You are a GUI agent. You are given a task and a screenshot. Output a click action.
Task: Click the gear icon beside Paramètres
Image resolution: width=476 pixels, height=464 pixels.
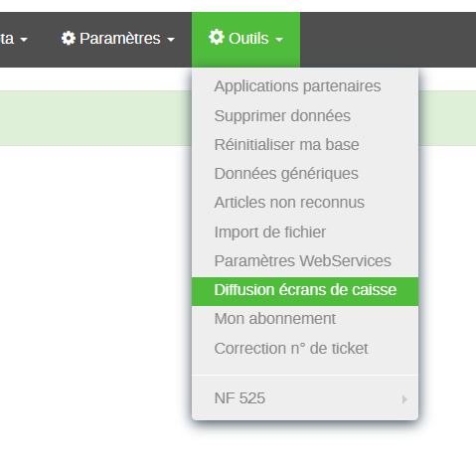click(x=69, y=38)
